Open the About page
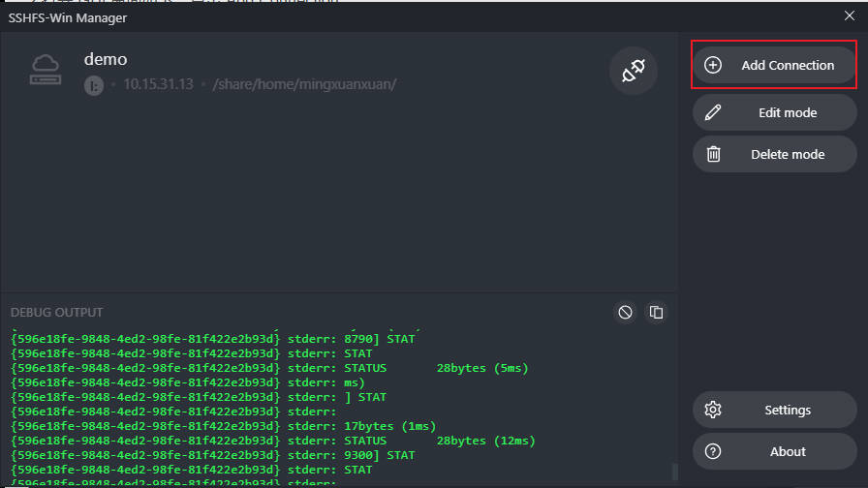 pyautogui.click(x=786, y=451)
